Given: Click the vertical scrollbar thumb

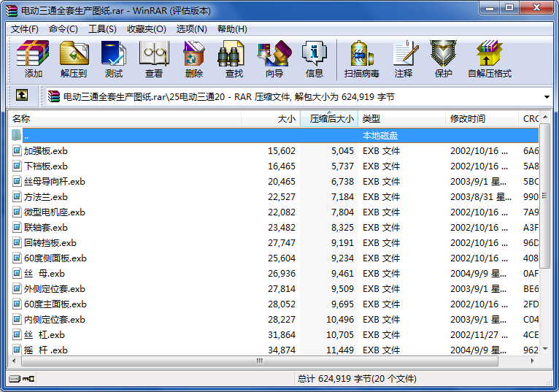Looking at the screenshot, I should pyautogui.click(x=545, y=196).
